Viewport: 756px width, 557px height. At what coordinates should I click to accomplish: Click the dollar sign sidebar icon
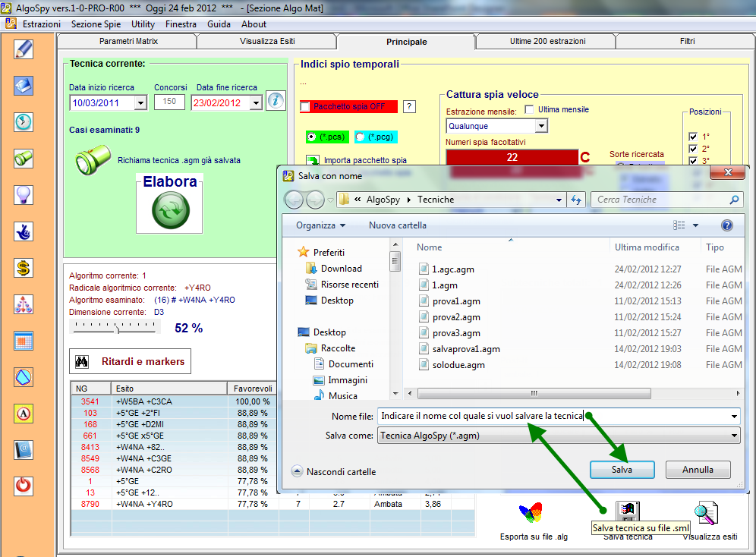24,268
